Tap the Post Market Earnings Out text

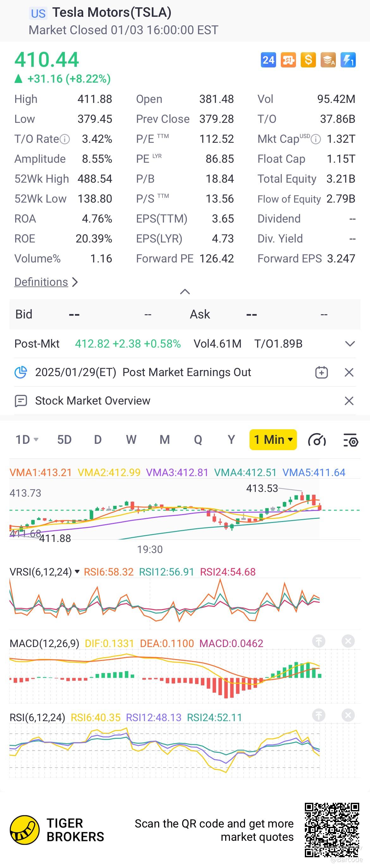187,372
